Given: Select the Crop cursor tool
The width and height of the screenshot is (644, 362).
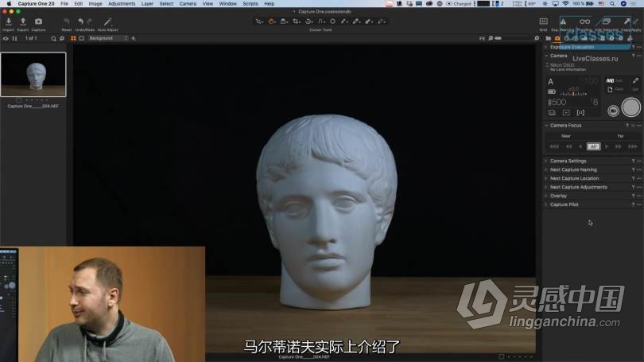Looking at the screenshot, I should click(x=296, y=21).
